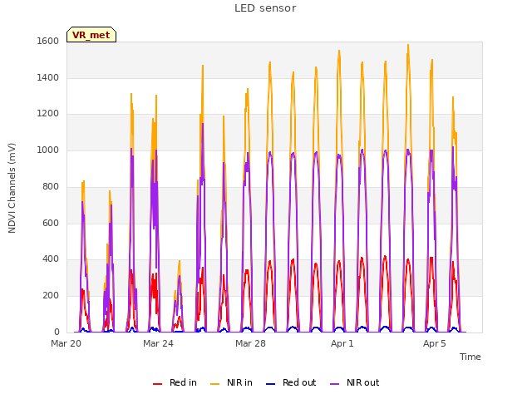532x399 pixels.
Task: Click the Time axis label
Action: click(470, 357)
